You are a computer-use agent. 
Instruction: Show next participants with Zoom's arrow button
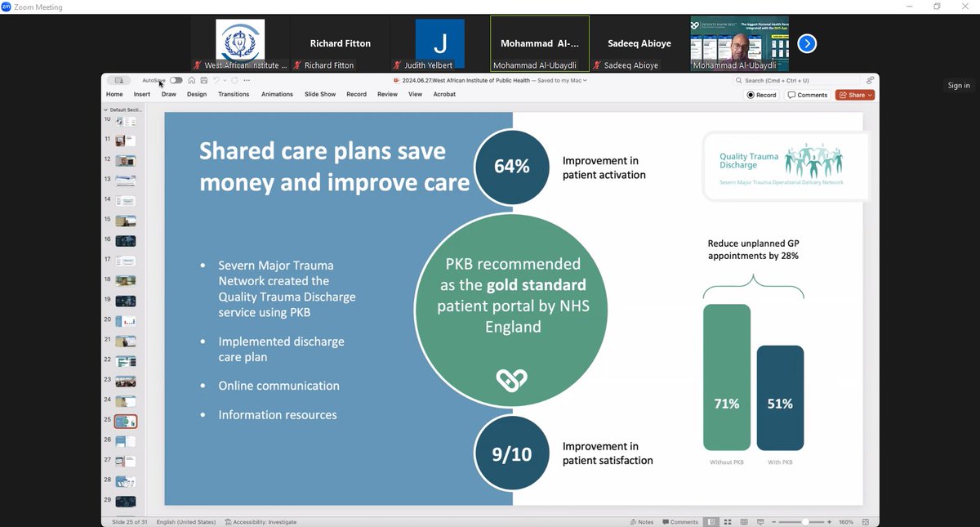pyautogui.click(x=807, y=43)
